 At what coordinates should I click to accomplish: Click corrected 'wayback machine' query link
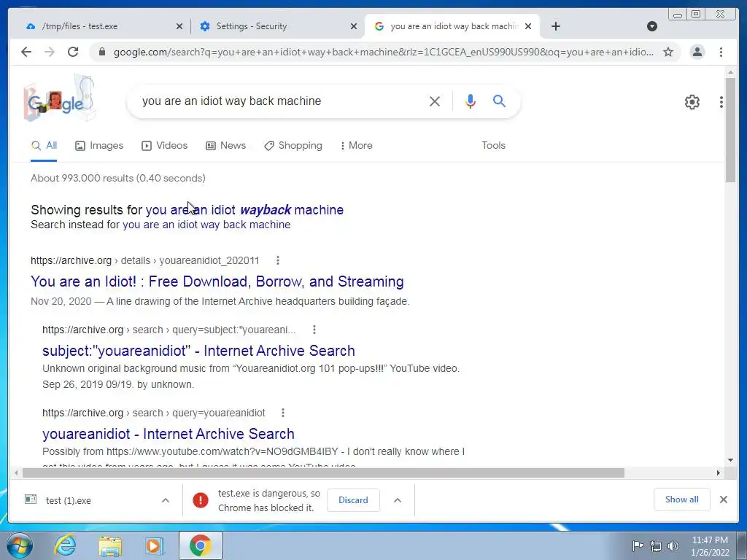pos(244,210)
